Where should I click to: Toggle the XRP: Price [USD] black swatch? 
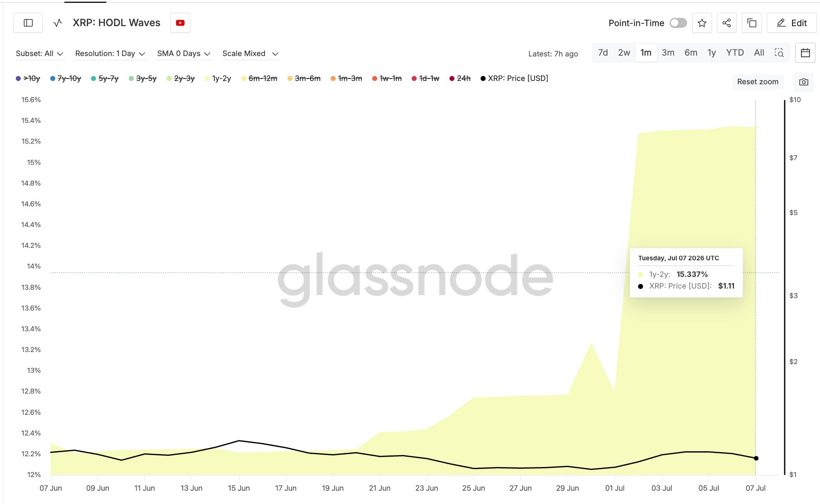pos(483,78)
